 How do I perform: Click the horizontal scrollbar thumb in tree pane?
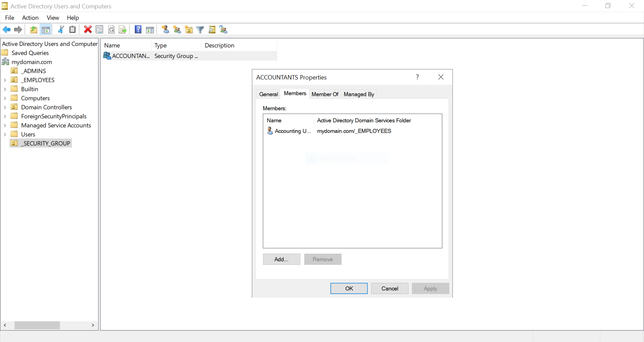(x=37, y=325)
